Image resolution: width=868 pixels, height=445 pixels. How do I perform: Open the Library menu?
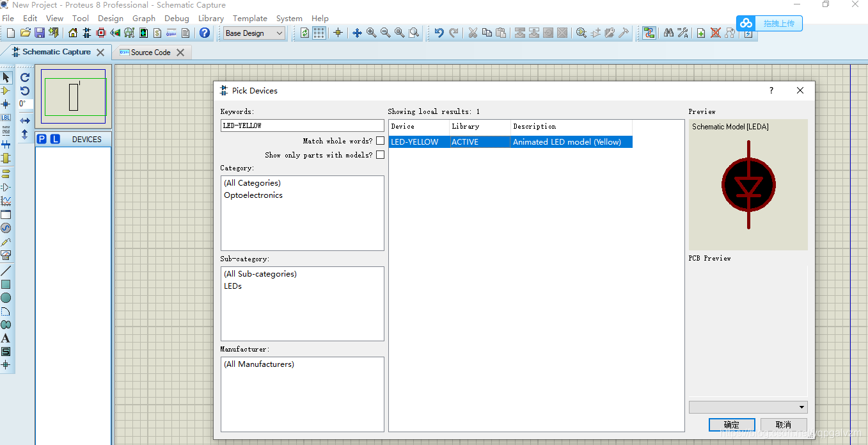[211, 18]
